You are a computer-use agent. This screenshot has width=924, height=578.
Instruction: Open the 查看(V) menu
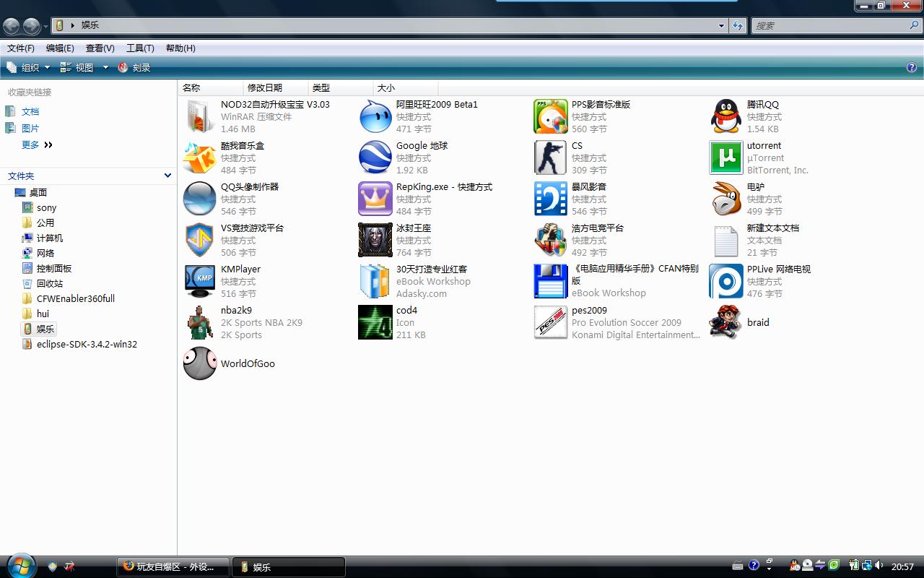(100, 48)
